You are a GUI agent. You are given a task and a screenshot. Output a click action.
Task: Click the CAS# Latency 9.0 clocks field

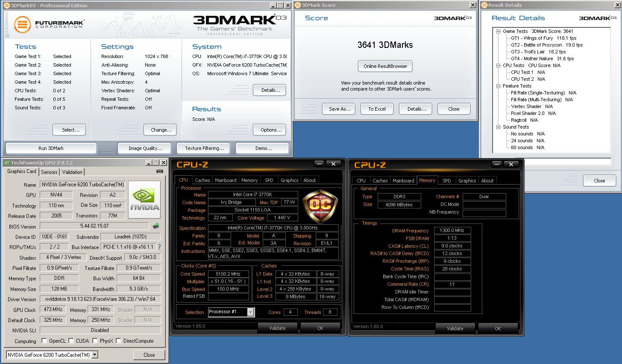(x=452, y=246)
